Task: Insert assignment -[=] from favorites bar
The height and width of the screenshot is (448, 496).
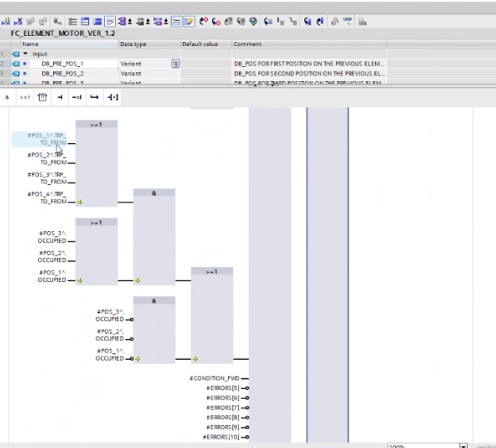Action: (113, 97)
